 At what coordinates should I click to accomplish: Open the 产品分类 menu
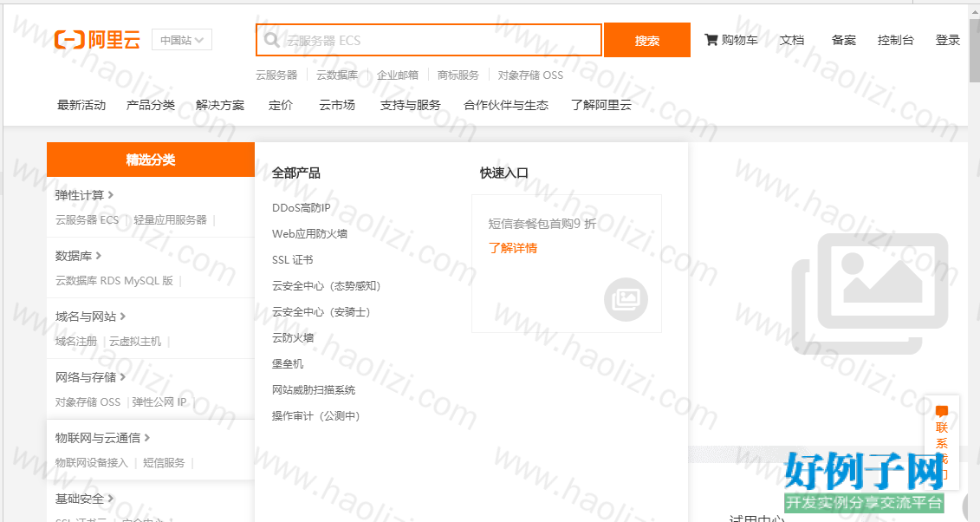coord(151,105)
